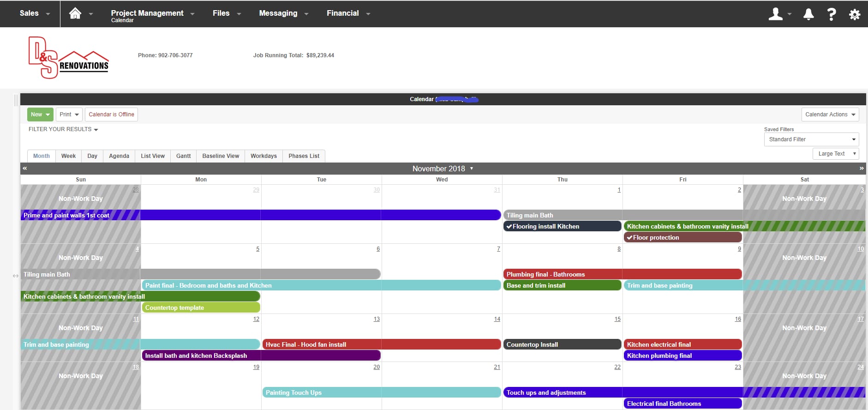
Task: Switch to Gantt tab
Action: point(183,156)
